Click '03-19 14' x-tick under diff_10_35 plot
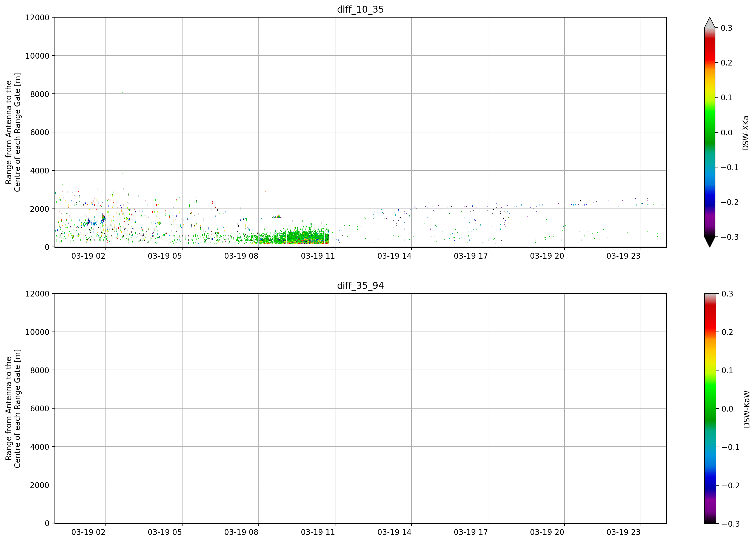Screen dimensions: 756x542 point(394,256)
